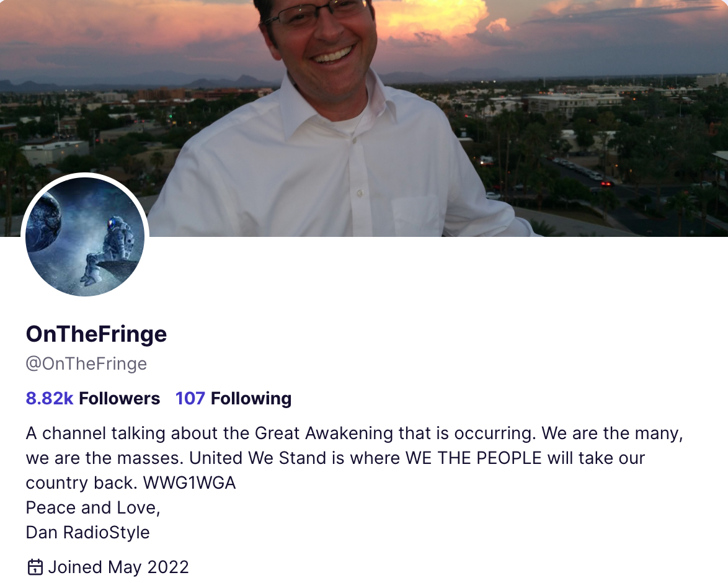
Task: Click the Dan RadioStyle signature line
Action: click(x=88, y=532)
